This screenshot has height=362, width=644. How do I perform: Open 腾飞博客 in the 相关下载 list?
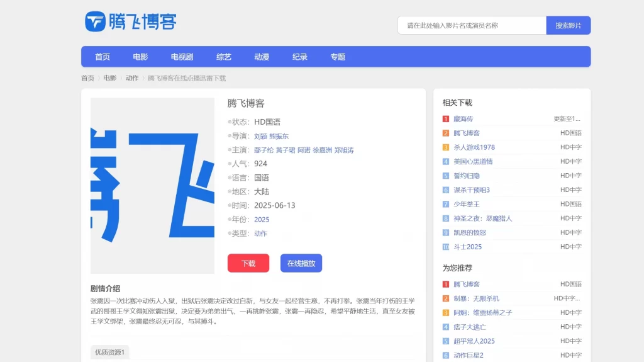click(x=467, y=133)
